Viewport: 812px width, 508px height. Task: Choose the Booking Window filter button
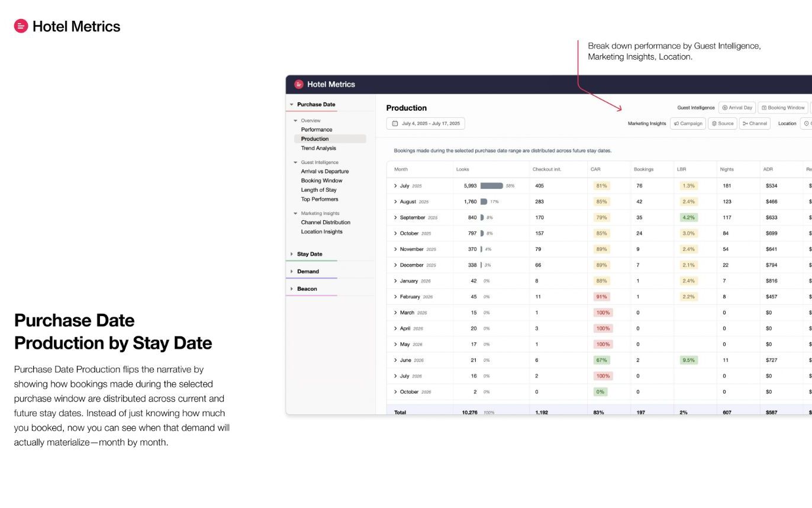[783, 108]
